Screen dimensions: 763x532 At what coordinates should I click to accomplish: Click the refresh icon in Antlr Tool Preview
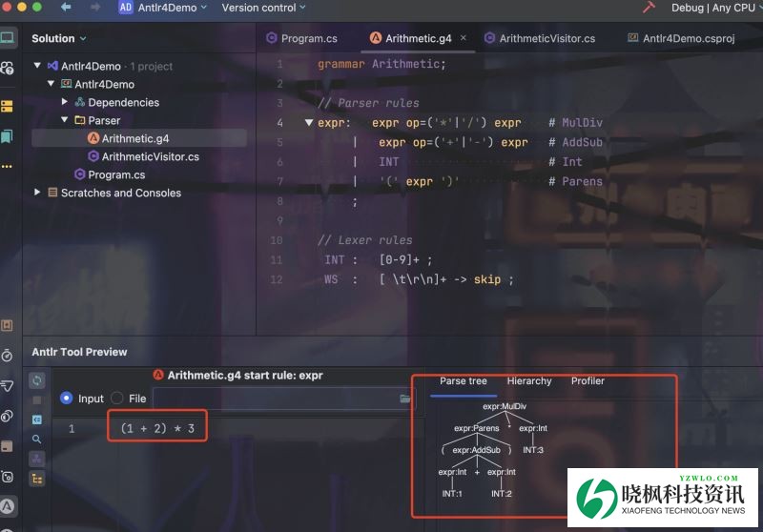[37, 380]
